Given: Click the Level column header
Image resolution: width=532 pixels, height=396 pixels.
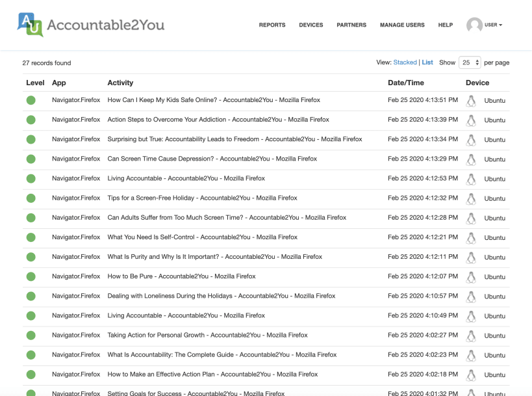Looking at the screenshot, I should 35,83.
